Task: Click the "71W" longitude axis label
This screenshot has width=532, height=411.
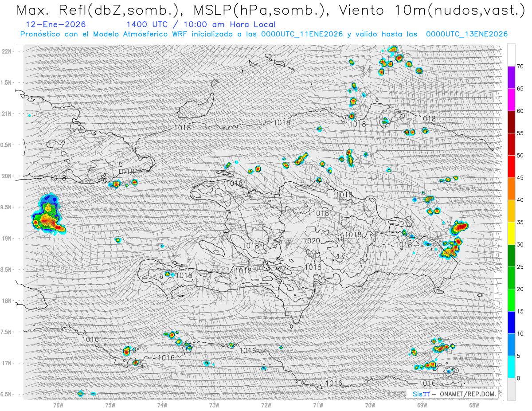Action: (x=318, y=404)
